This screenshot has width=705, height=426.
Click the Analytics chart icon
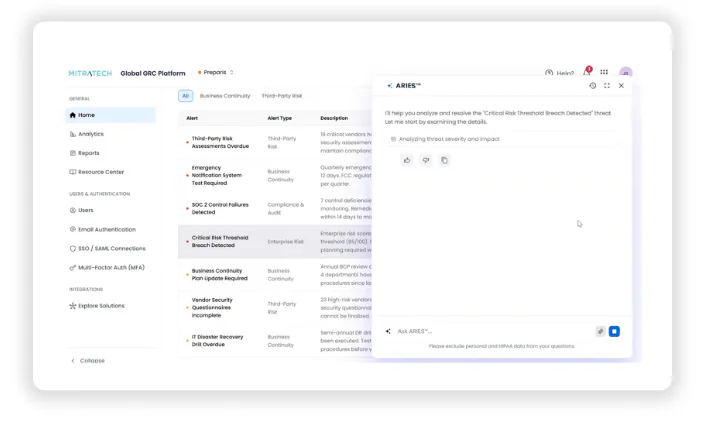[x=72, y=134]
